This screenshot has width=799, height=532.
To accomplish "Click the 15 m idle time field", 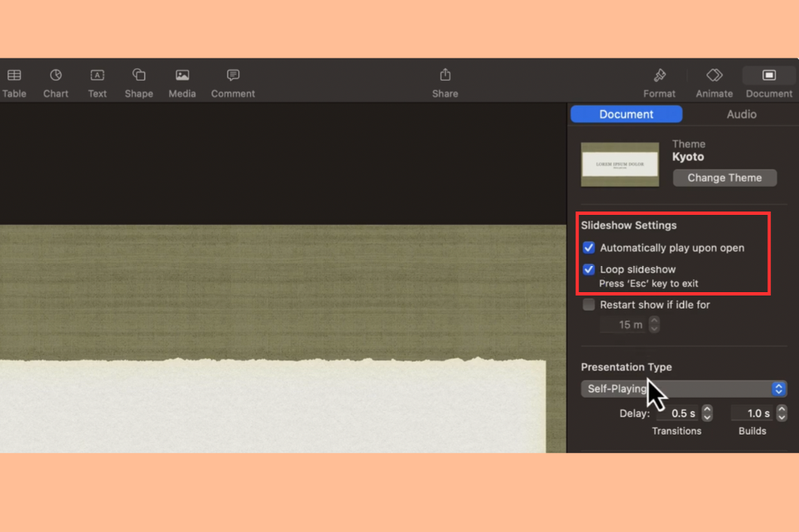I will pos(623,325).
